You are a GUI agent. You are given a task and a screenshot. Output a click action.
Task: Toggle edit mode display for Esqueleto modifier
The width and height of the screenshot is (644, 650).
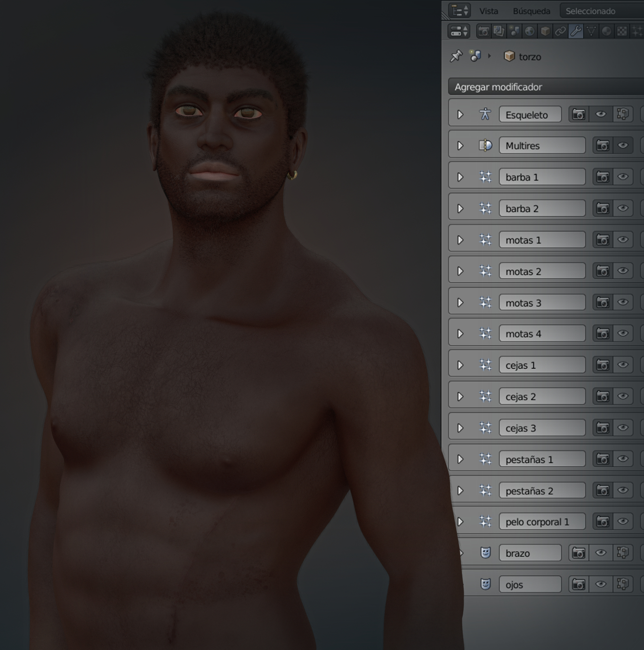click(x=623, y=114)
